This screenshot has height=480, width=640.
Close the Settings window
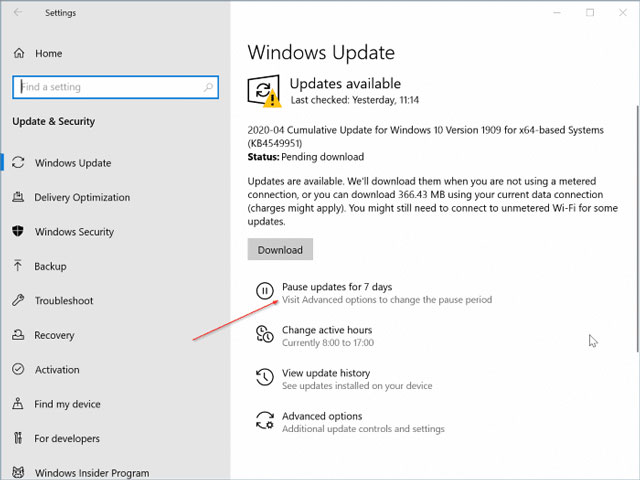tap(623, 13)
